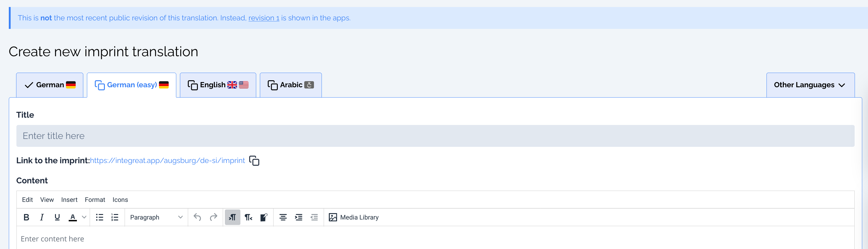868x249 pixels.
Task: Switch to the English translation tab
Action: pos(218,85)
